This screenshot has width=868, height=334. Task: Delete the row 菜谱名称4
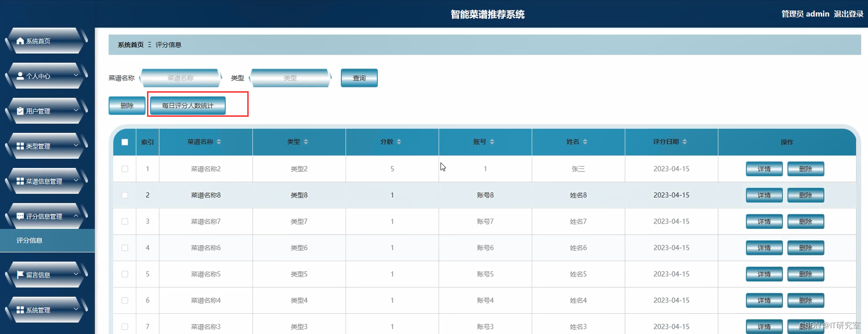[805, 300]
